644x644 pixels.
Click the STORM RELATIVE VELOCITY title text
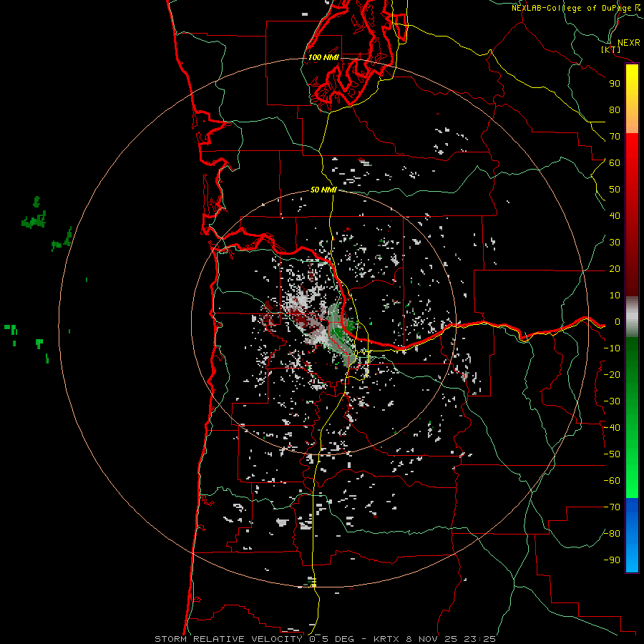click(x=228, y=639)
